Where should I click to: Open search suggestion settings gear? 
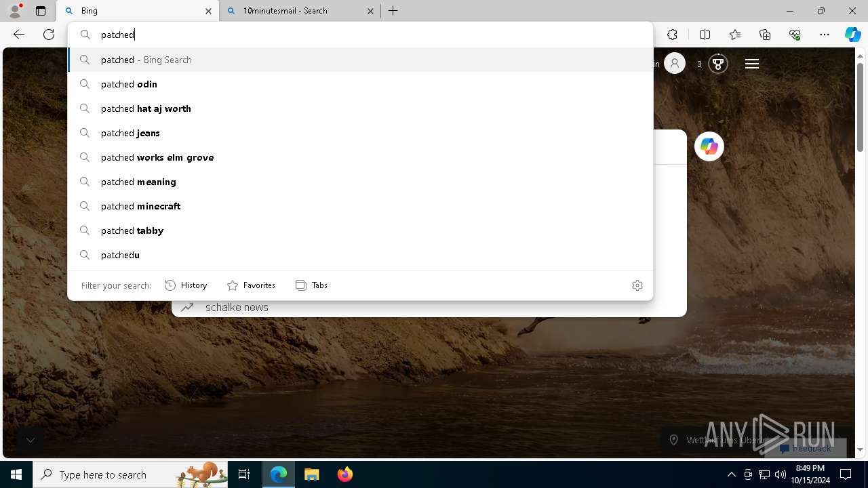pos(637,285)
